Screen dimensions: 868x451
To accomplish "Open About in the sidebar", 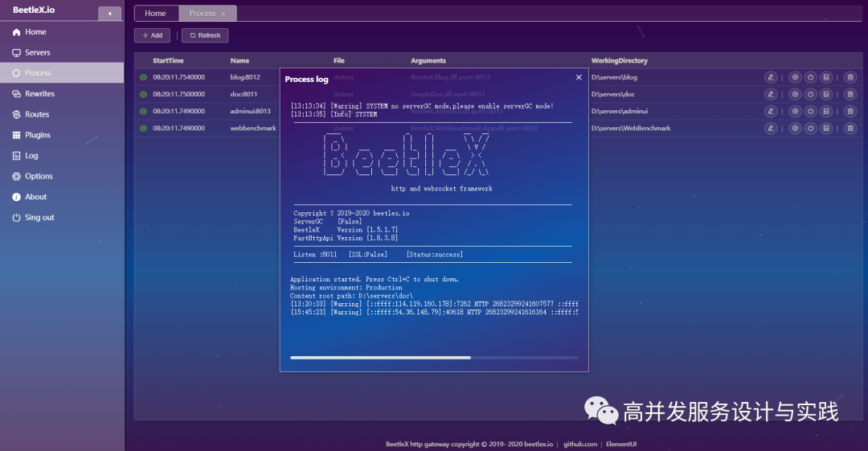I will click(62, 197).
